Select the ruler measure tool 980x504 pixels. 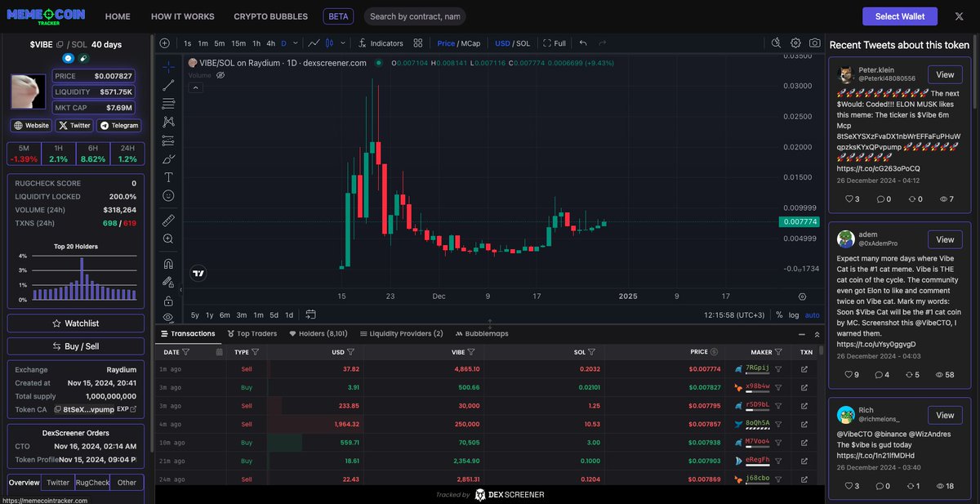(x=168, y=220)
